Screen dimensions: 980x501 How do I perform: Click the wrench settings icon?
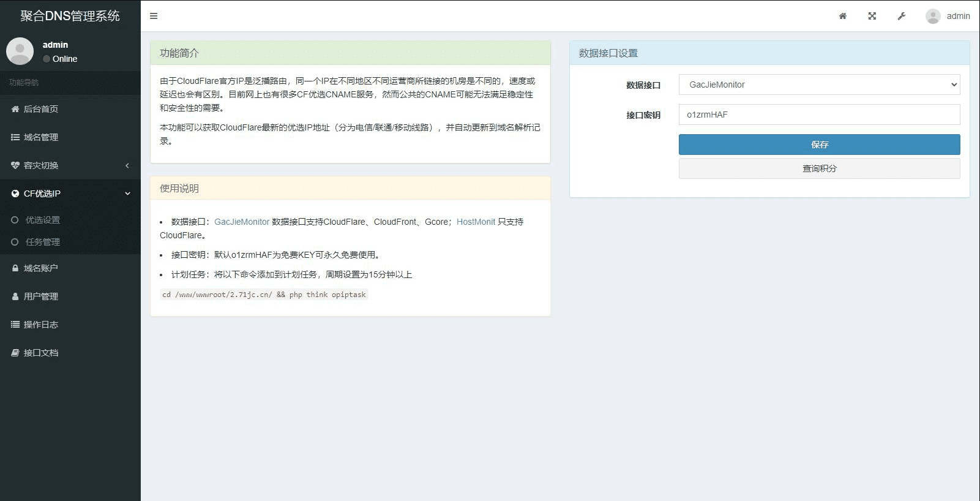tap(902, 16)
